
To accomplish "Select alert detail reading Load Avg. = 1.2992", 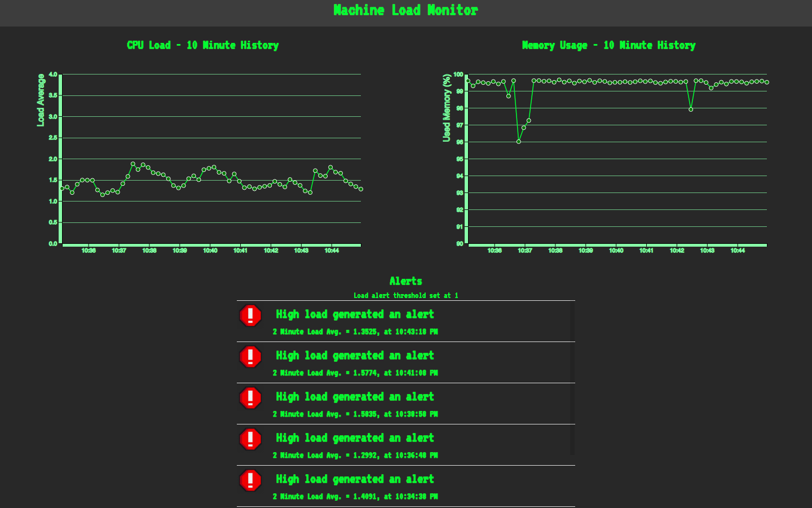I will (x=355, y=456).
